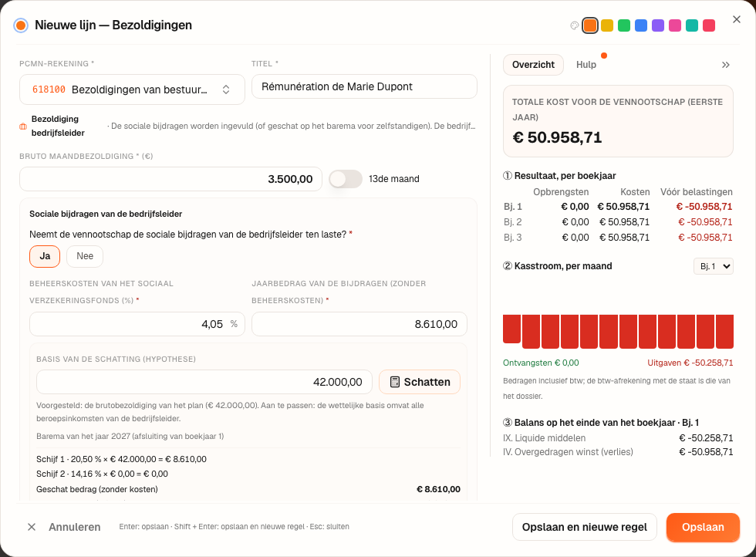
Task: Focus the basis van de schatting field 42.000,00
Action: [x=204, y=382]
